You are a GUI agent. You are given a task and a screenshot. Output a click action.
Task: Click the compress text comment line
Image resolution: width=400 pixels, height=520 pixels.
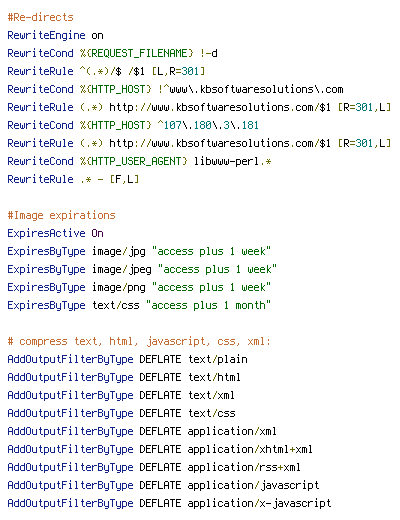pyautogui.click(x=139, y=341)
